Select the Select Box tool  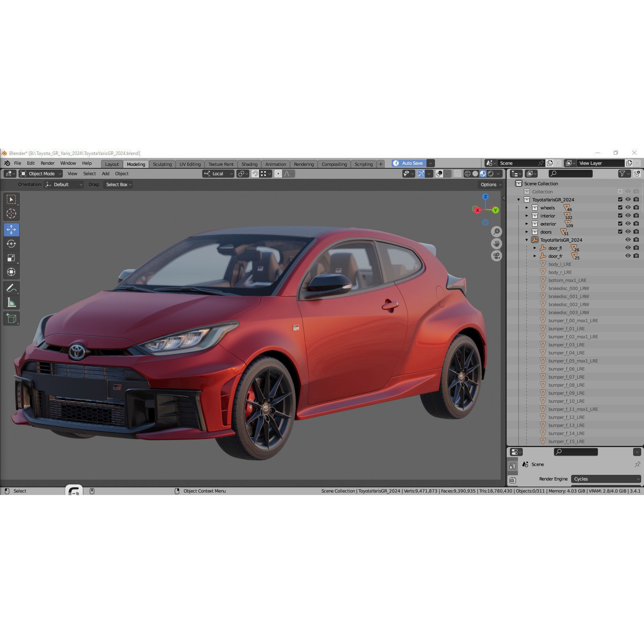11,199
